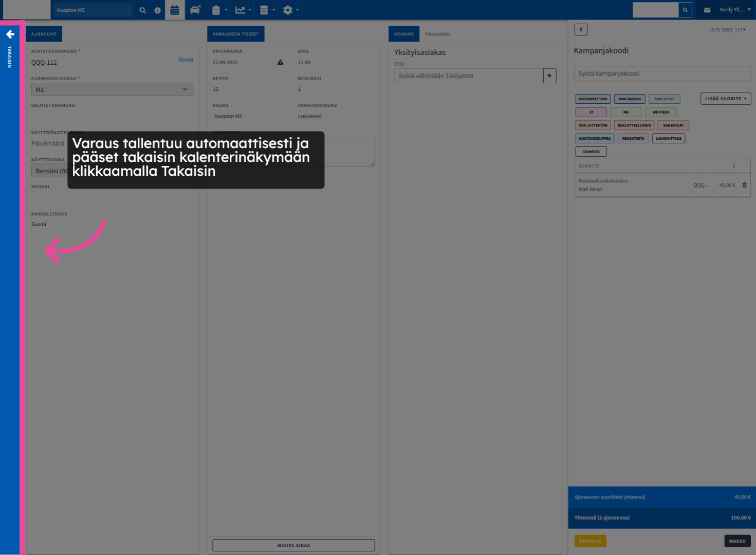The image size is (756, 555).
Task: Click the time value 11.00
Action: point(304,63)
